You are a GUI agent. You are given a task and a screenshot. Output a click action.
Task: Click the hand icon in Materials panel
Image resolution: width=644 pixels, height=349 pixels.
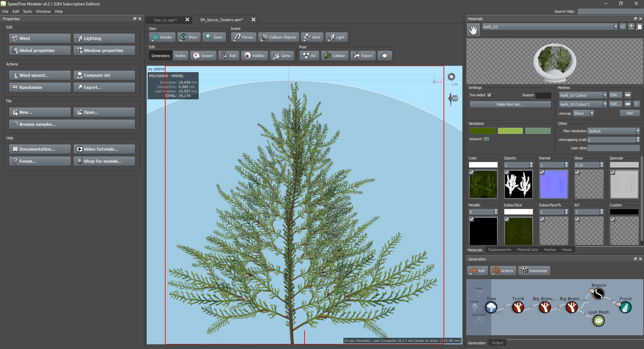click(x=473, y=30)
